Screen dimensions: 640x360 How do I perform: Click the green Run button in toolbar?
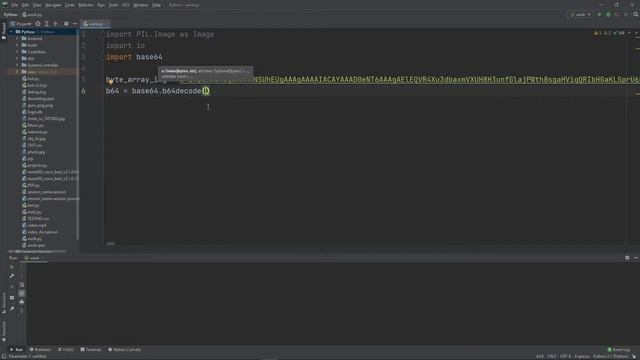pyautogui.click(x=600, y=14)
